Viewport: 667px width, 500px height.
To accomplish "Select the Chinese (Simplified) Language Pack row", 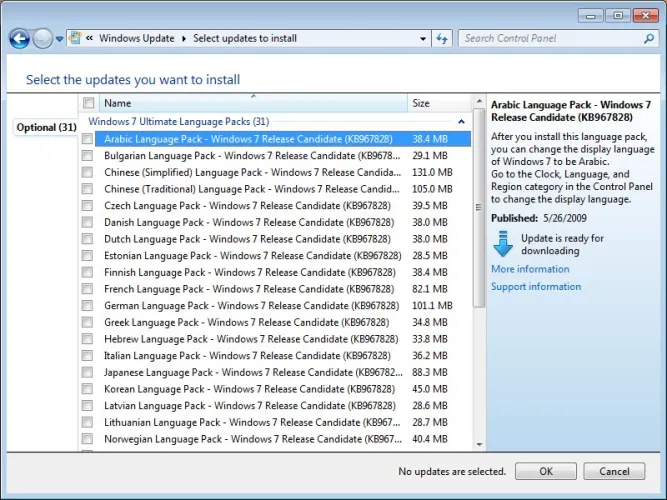I will [283, 172].
